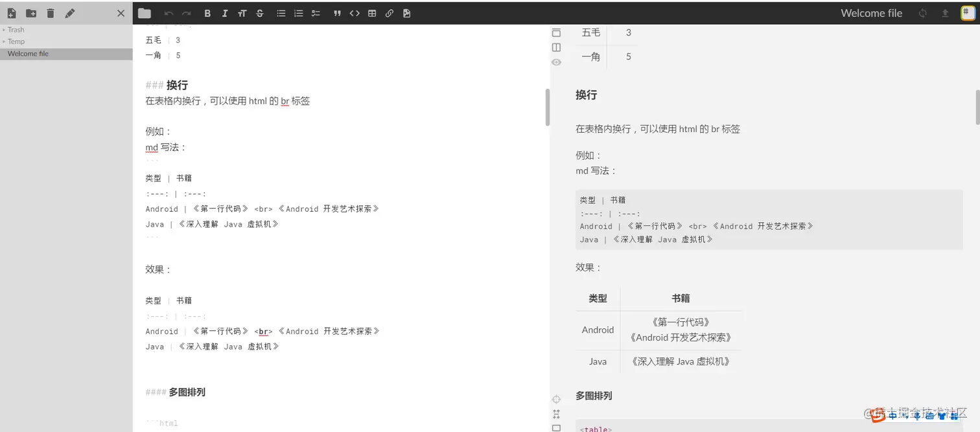
Task: Rename item using pencil icon
Action: point(70,13)
